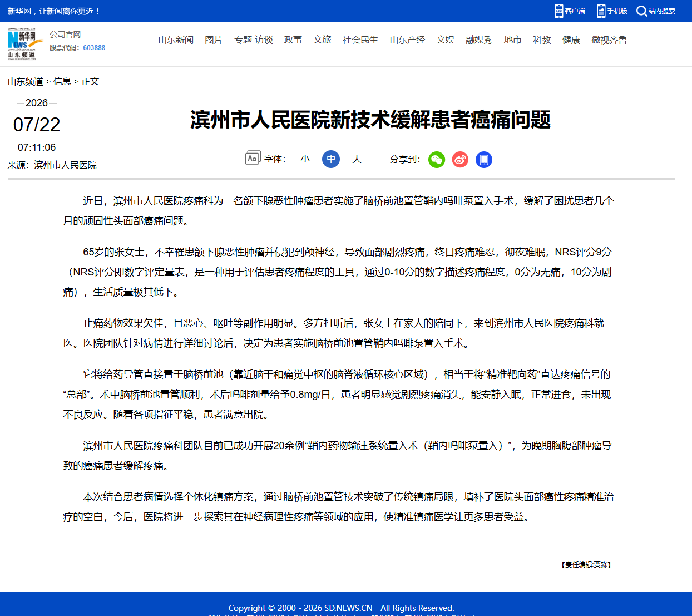692x616 pixels.
Task: Open the 地市 menu item
Action: [513, 40]
